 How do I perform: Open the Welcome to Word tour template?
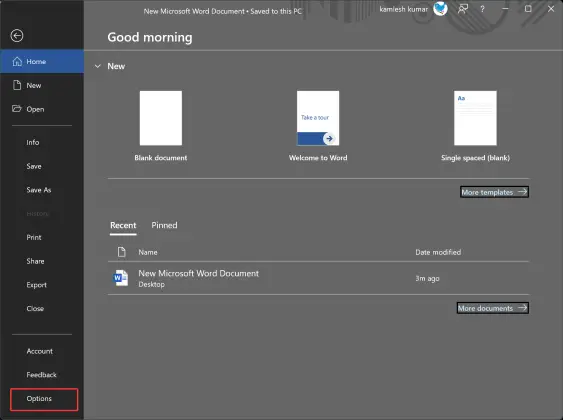coord(318,118)
